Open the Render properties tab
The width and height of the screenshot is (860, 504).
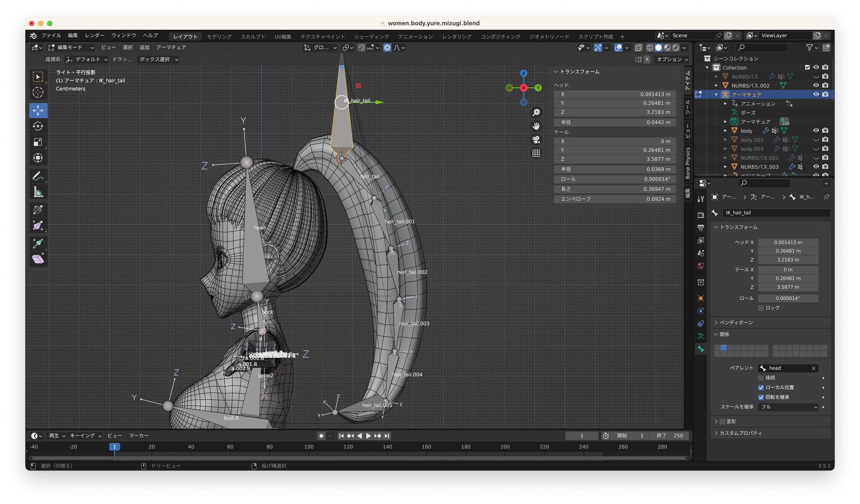(x=700, y=215)
